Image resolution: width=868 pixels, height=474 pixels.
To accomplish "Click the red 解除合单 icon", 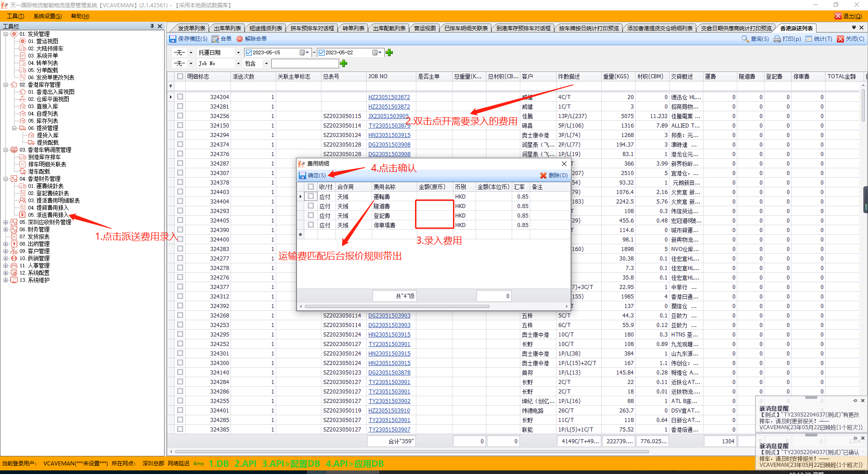I will pos(240,39).
